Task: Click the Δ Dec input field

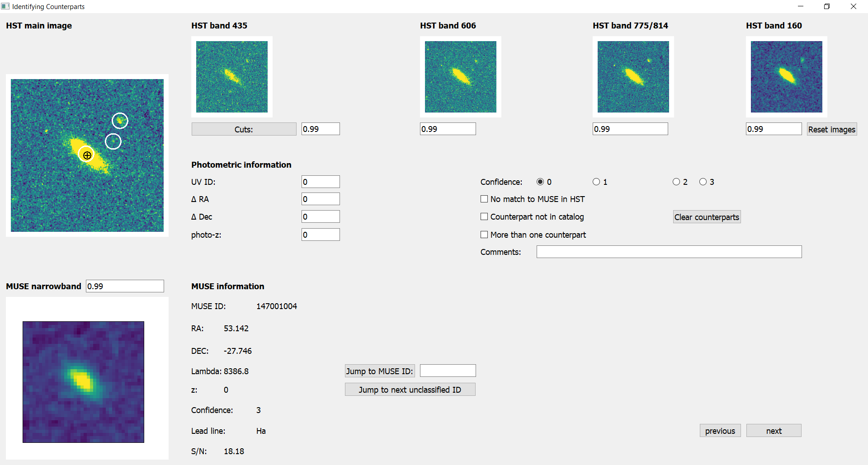Action: point(321,216)
